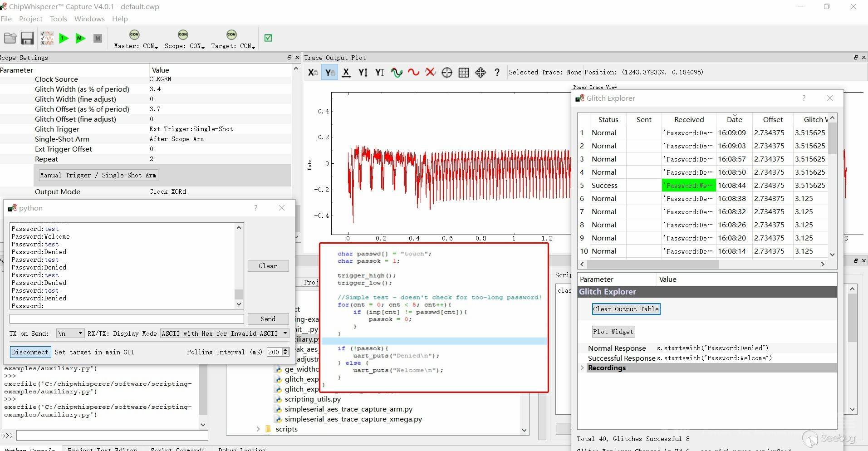
Task: Click the terminal send text input field
Action: [x=127, y=319]
